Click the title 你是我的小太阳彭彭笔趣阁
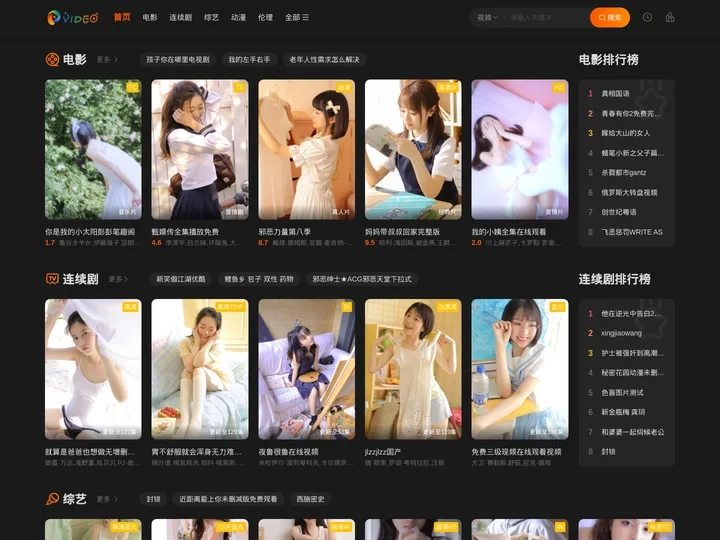The image size is (720, 540). click(x=90, y=232)
